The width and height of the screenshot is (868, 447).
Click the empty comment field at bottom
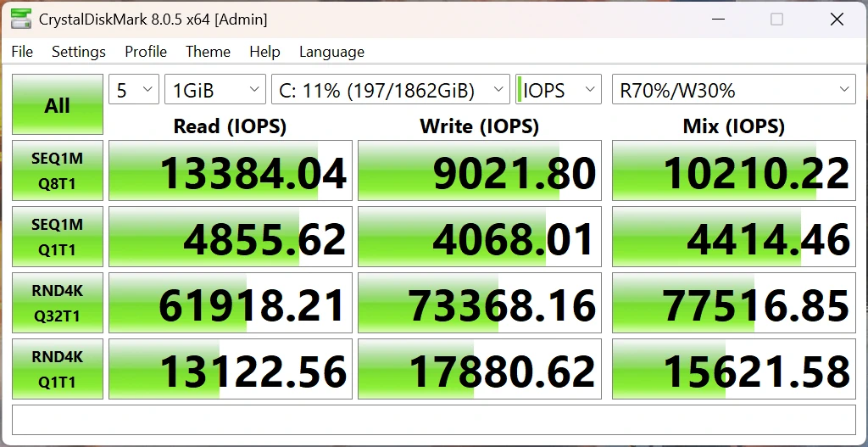[434, 420]
